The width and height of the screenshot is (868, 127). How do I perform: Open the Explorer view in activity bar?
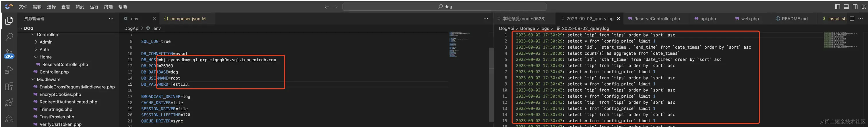tap(9, 21)
